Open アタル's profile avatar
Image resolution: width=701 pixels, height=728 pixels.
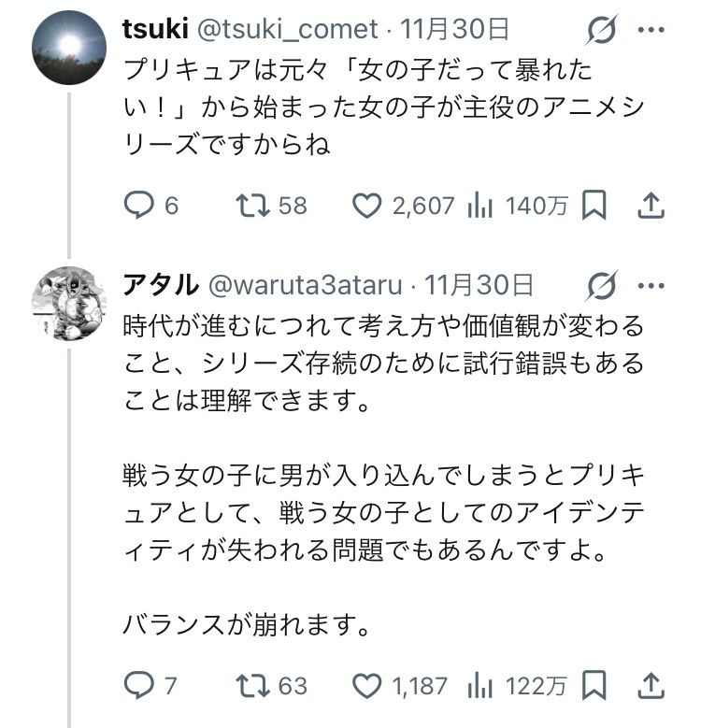pos(69,302)
